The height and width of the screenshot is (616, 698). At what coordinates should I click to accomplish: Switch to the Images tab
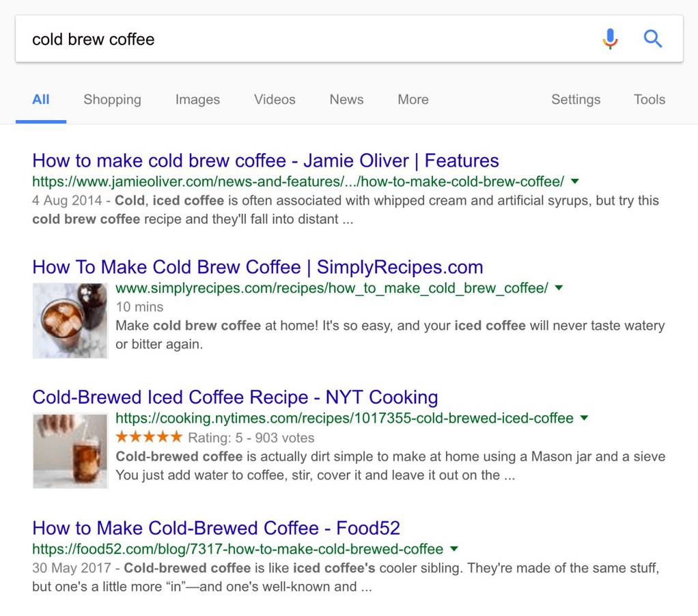coord(197,99)
